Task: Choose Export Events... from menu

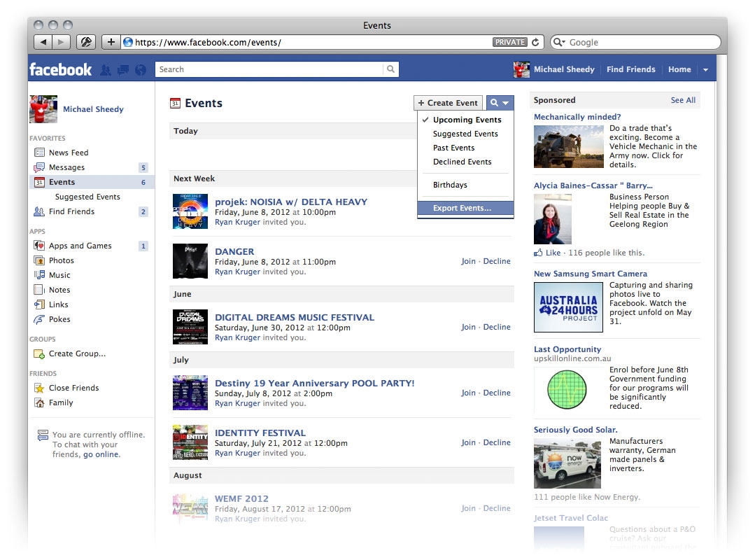Action: click(465, 208)
